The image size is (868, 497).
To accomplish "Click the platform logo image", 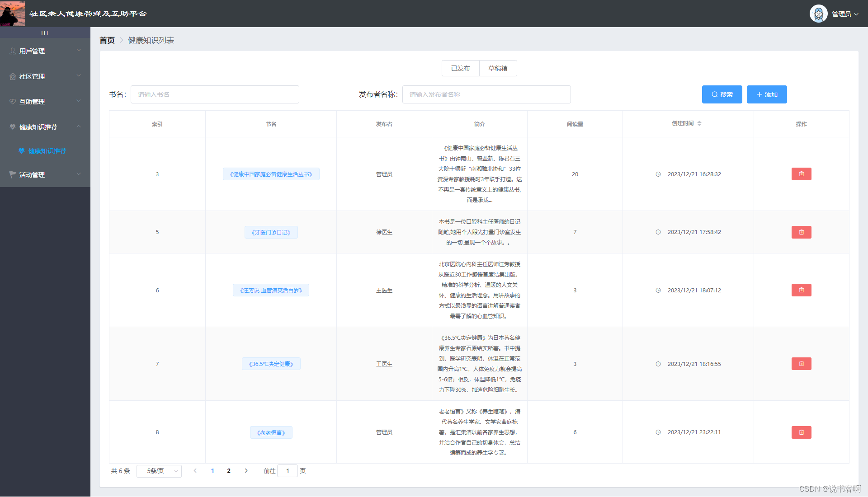I will 12,14.
